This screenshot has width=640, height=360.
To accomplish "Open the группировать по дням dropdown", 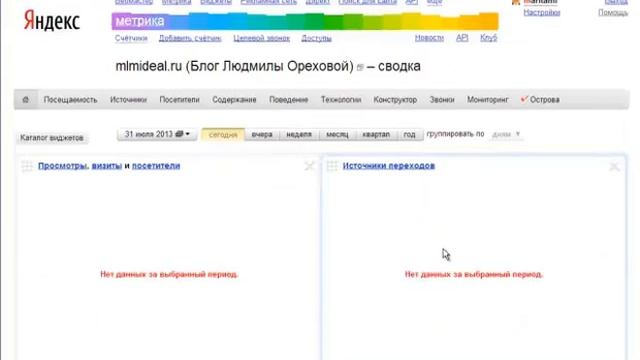I will click(506, 134).
